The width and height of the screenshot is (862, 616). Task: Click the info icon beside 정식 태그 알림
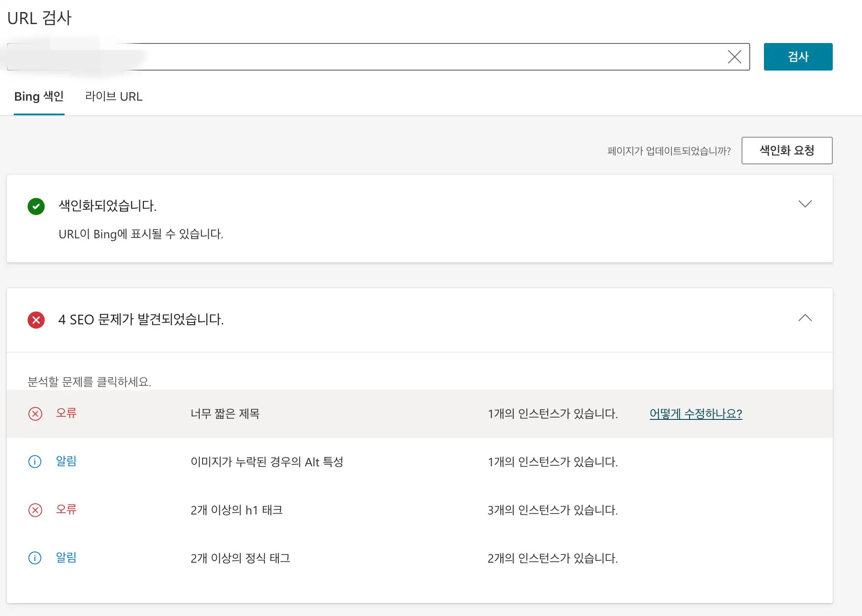coord(34,558)
